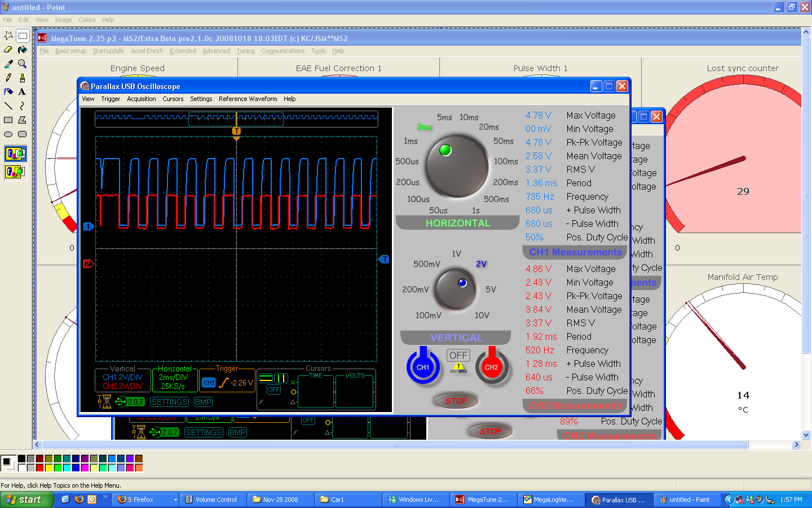Select the Ellipse shape tool
This screenshot has height=508, width=812.
8,134
